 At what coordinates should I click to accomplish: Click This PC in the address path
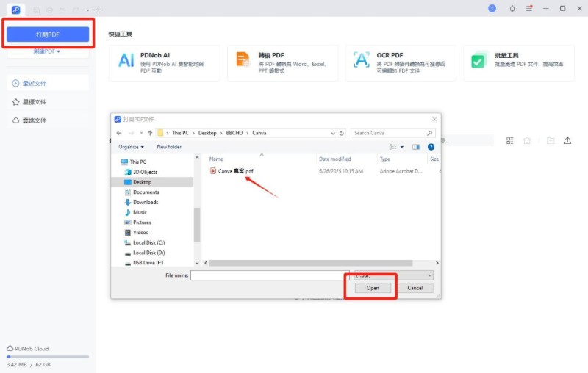(x=180, y=133)
